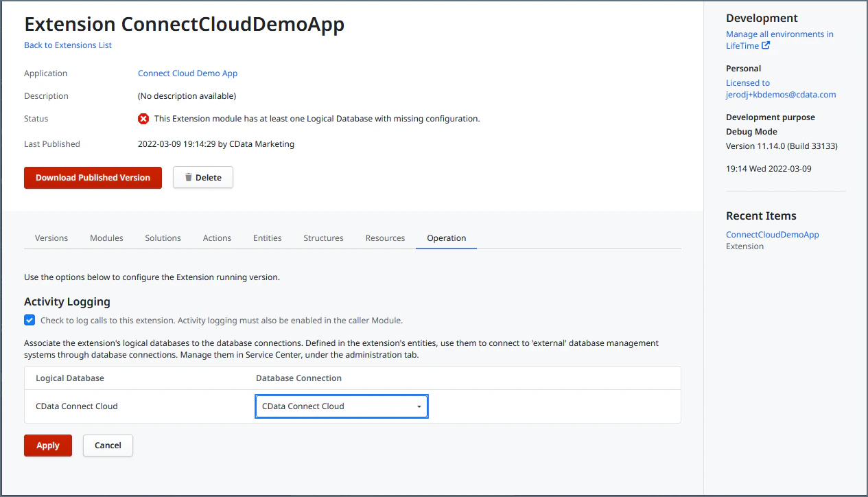Select the Operation tab

tap(446, 238)
